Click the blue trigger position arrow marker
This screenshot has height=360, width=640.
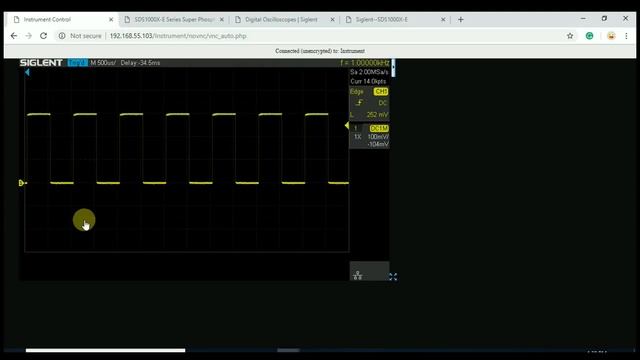(27, 72)
